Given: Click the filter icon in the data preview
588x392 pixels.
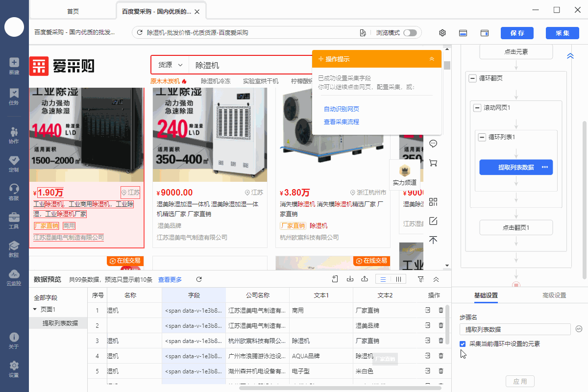Looking at the screenshot, I should click(420, 279).
